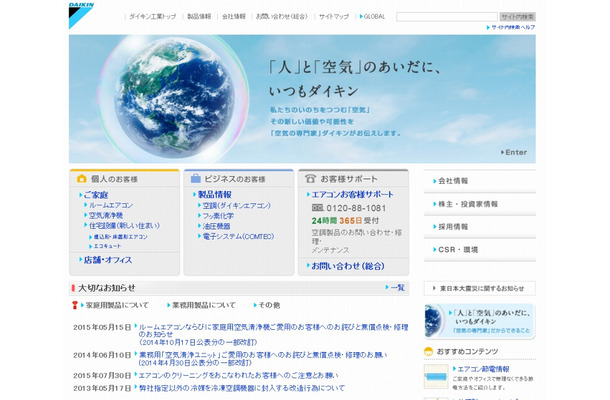Switch to the GLOBAL site link

372,16
